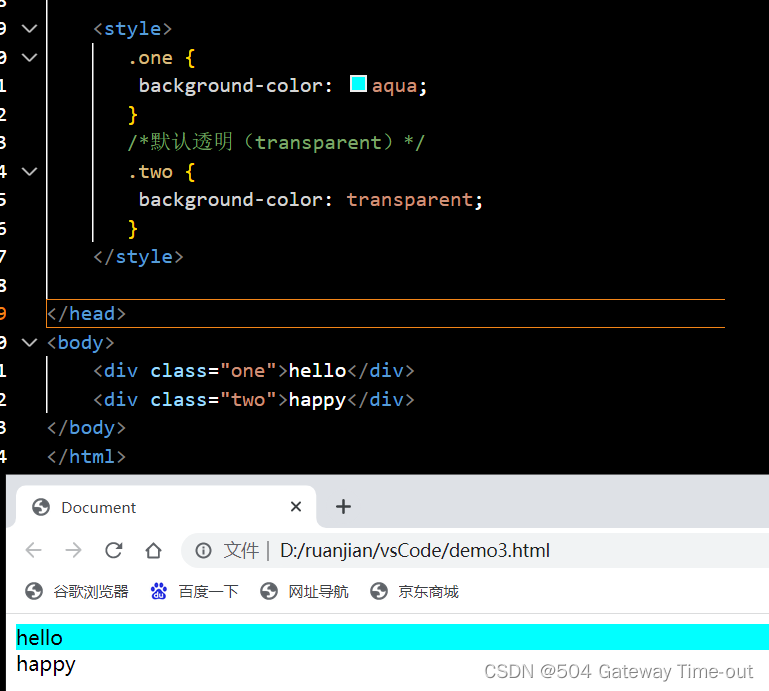
Task: Click the aqua 'hello' div on the page
Action: [392, 637]
